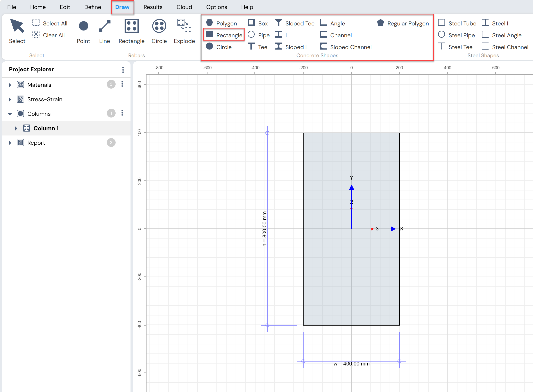Choose the Point rebar tool

[x=83, y=31]
